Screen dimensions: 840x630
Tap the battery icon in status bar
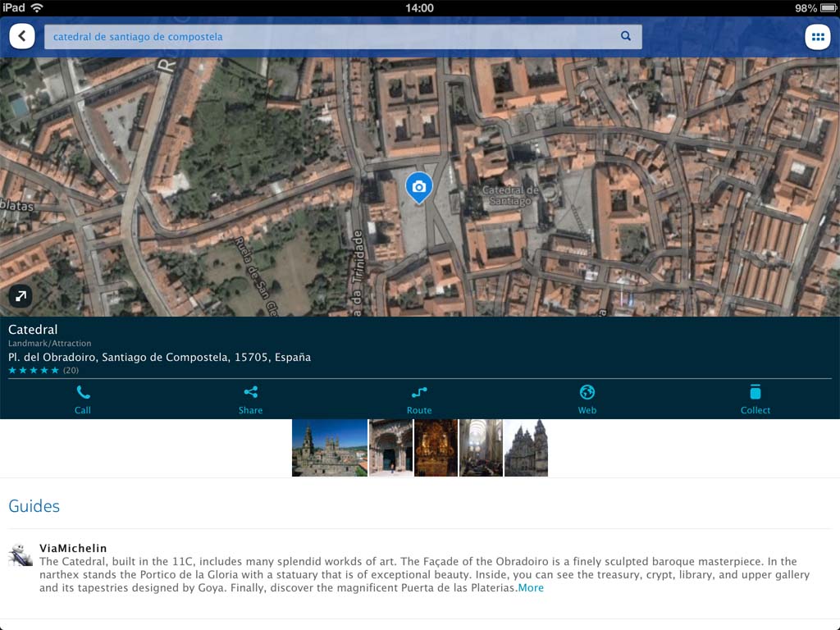(x=829, y=8)
